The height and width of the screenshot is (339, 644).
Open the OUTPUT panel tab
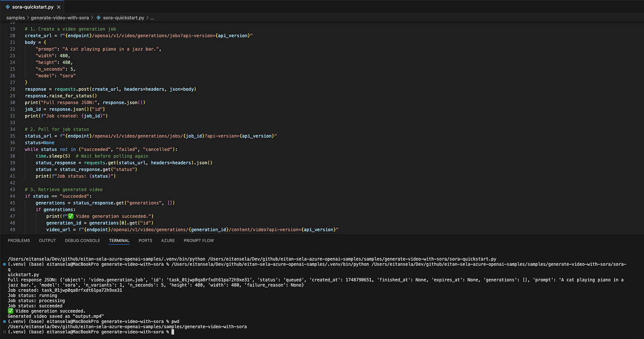47,240
